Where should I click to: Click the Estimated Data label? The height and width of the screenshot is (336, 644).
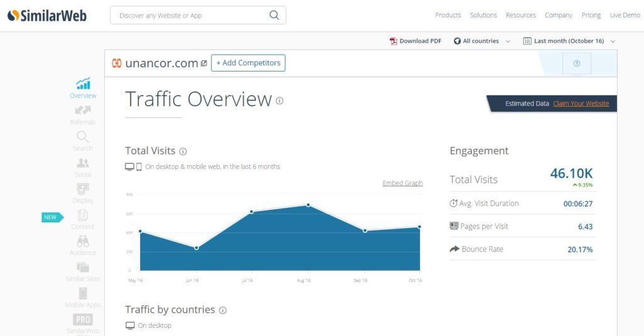click(x=527, y=104)
